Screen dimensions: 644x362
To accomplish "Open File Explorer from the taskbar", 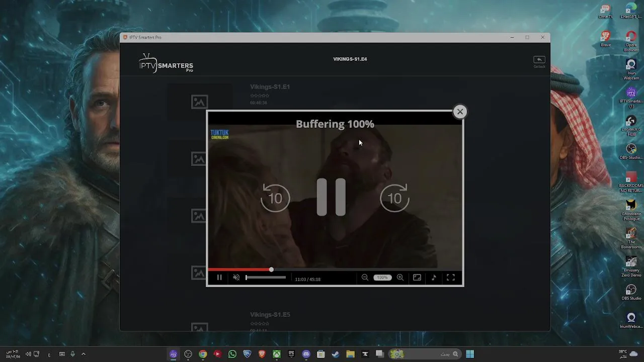I will coord(350,354).
